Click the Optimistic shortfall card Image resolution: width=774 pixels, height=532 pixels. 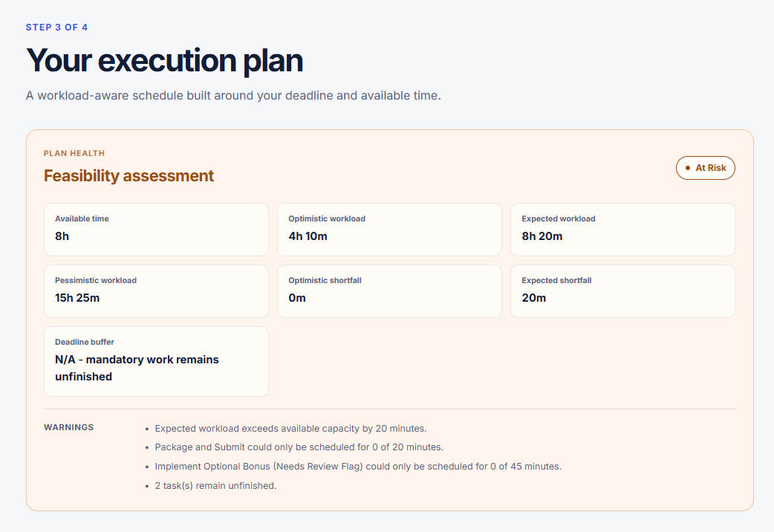coord(389,291)
